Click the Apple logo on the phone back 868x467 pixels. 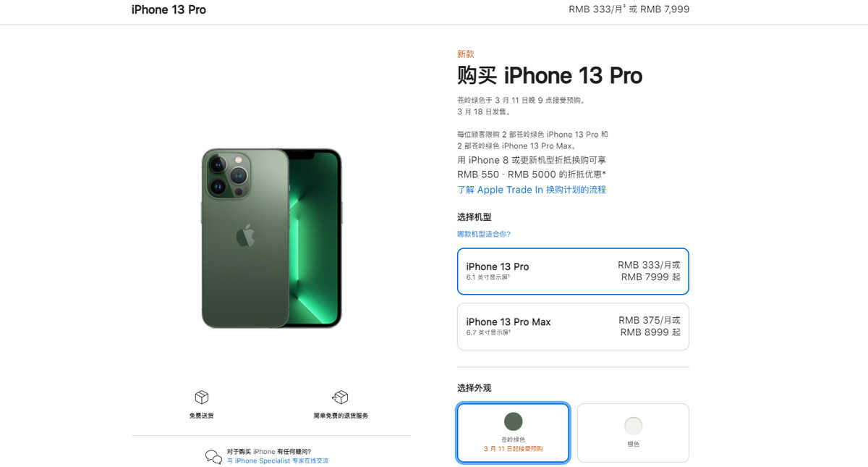(245, 235)
